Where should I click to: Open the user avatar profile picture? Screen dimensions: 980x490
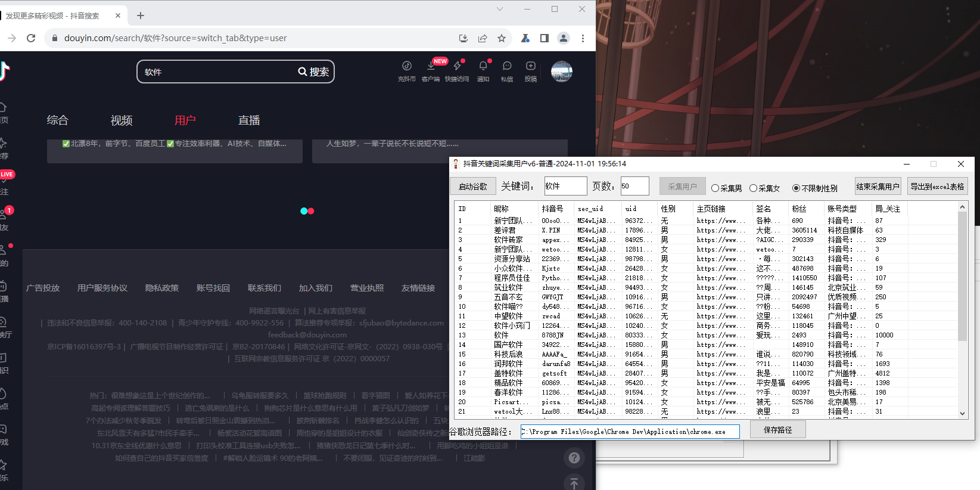click(562, 72)
